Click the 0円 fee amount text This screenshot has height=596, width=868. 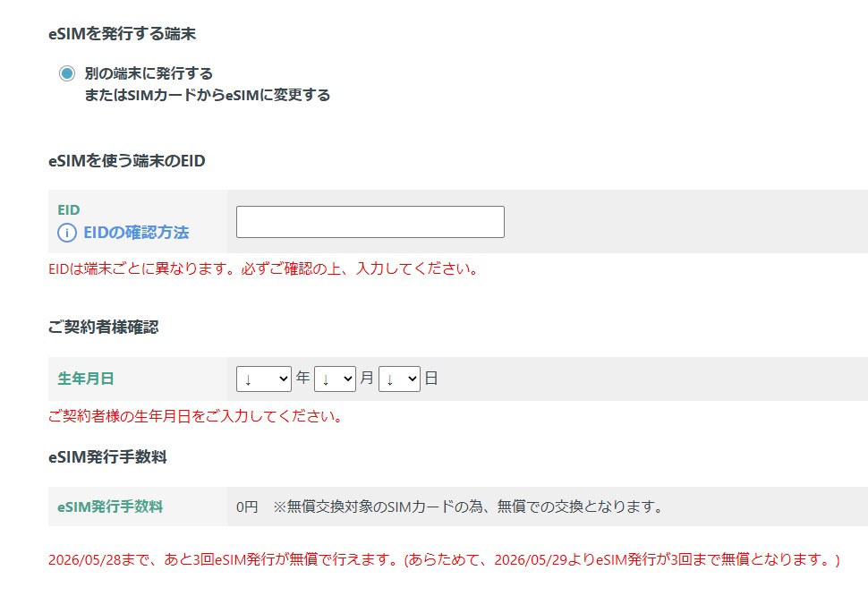(247, 507)
